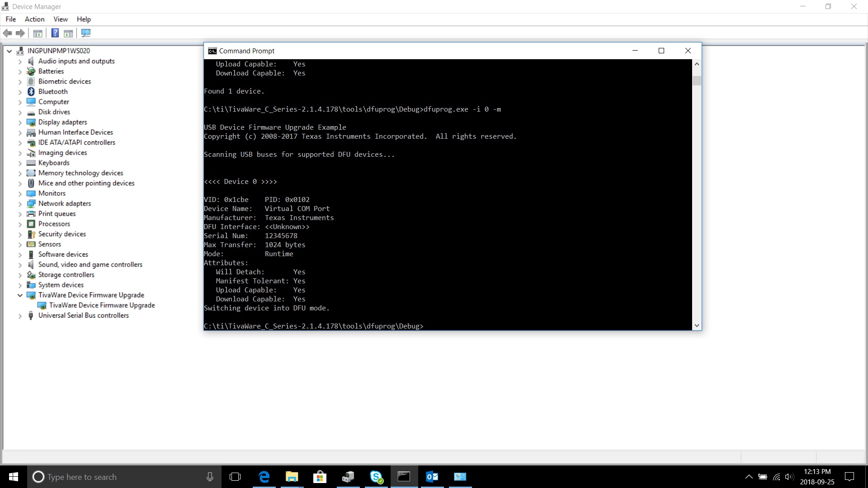Click the Task View taskbar icon
This screenshot has height=488, width=868.
tap(235, 477)
